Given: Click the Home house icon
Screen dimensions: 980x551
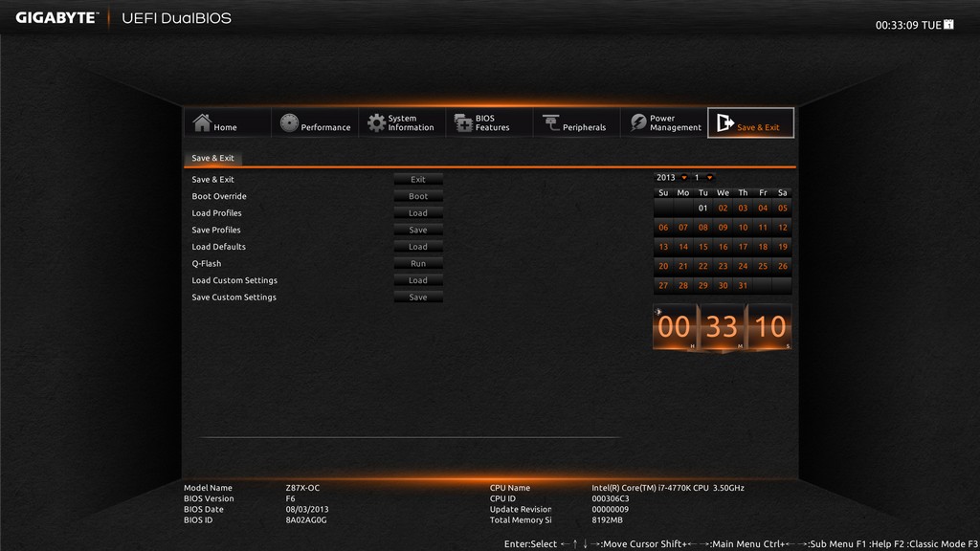Looking at the screenshot, I should click(x=202, y=122).
